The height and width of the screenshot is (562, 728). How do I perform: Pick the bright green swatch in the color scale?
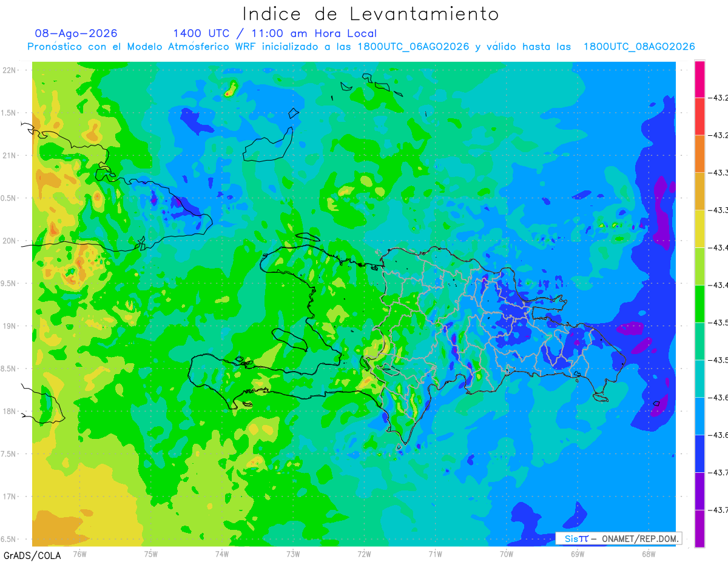(x=699, y=304)
